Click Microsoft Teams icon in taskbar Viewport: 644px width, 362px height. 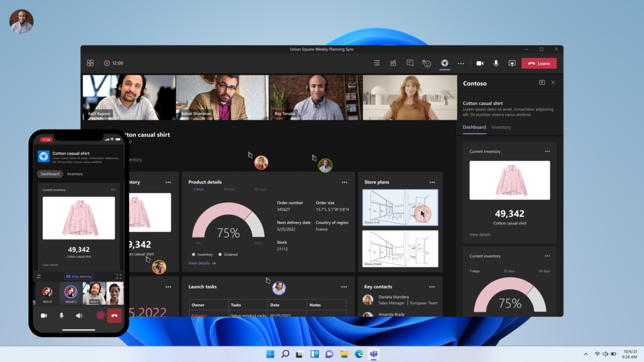374,354
